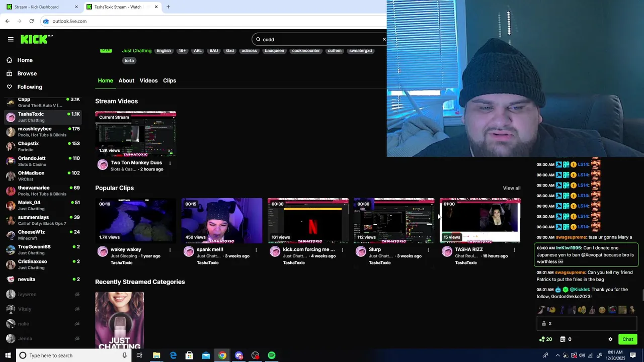The width and height of the screenshot is (644, 362).
Task: Play the 'Slurp' clip thumbnail
Action: pos(394,221)
